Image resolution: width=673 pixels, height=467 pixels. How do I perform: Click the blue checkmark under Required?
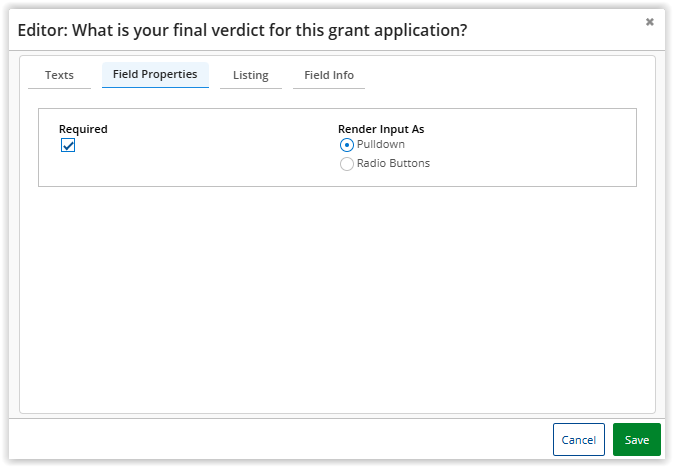(68, 145)
